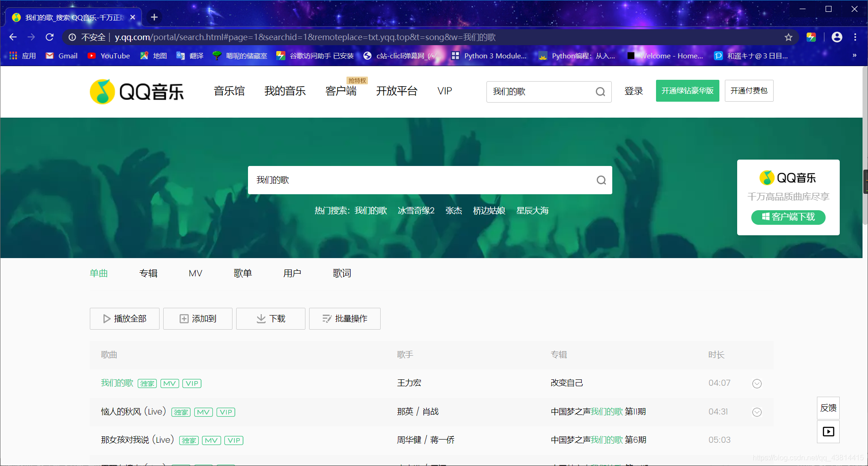
Task: Open the YouTube bookmark
Action: click(108, 56)
